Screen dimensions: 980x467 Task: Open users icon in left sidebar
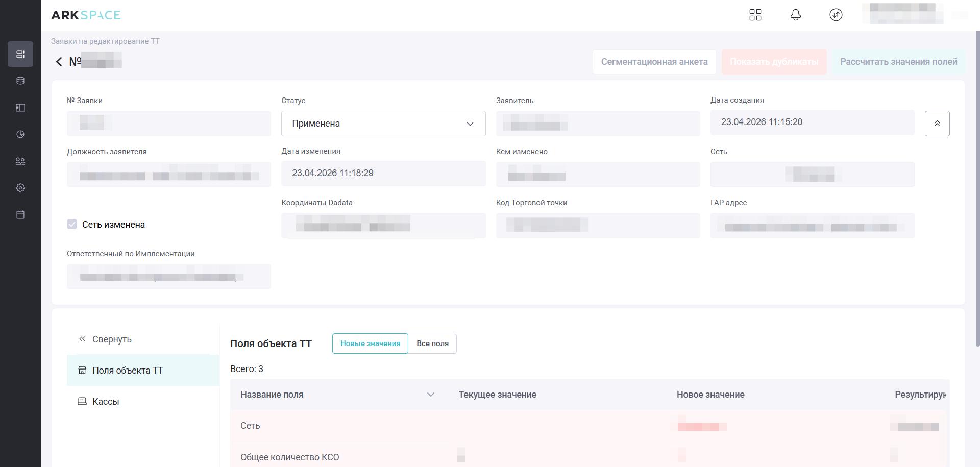pos(20,161)
